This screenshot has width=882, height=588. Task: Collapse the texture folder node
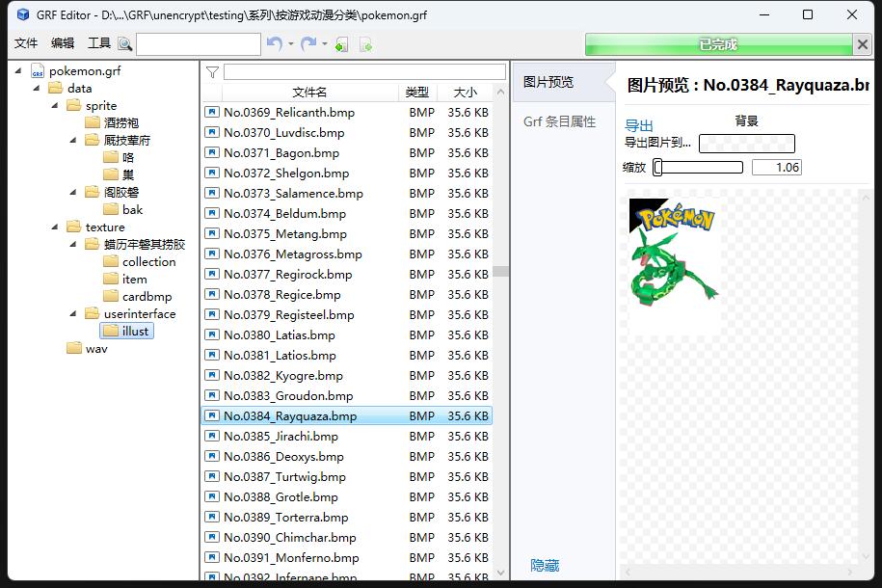[x=54, y=227]
